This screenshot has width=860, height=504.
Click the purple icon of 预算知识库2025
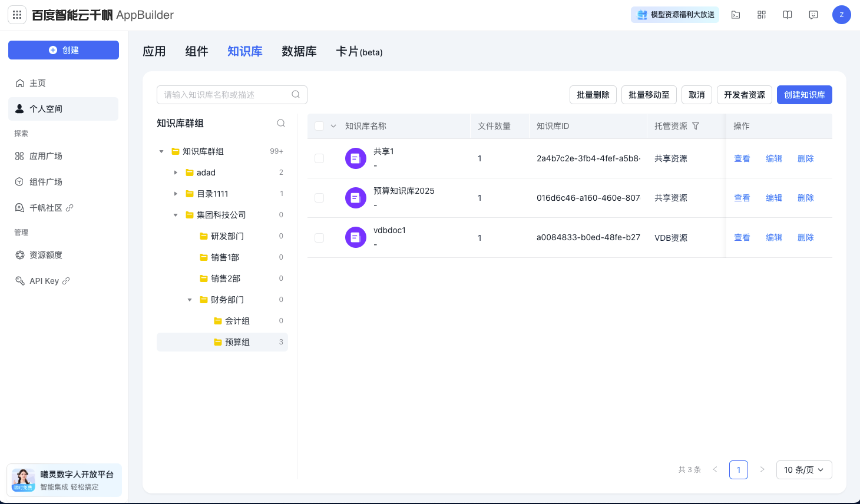355,198
